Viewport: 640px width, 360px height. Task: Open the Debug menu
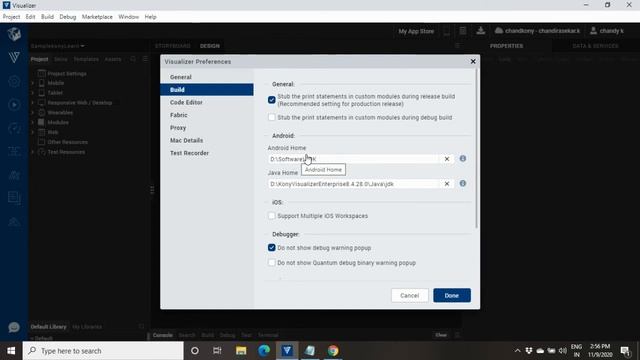[68, 17]
